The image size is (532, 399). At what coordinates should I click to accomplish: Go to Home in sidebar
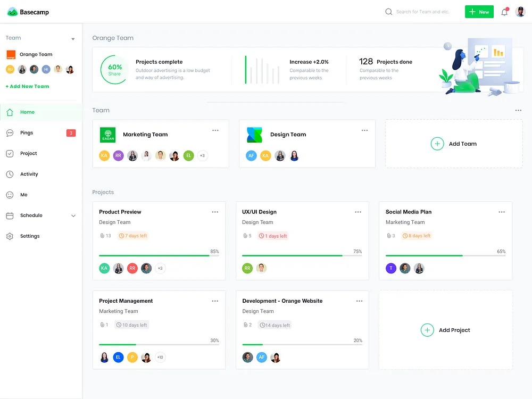pos(41,112)
